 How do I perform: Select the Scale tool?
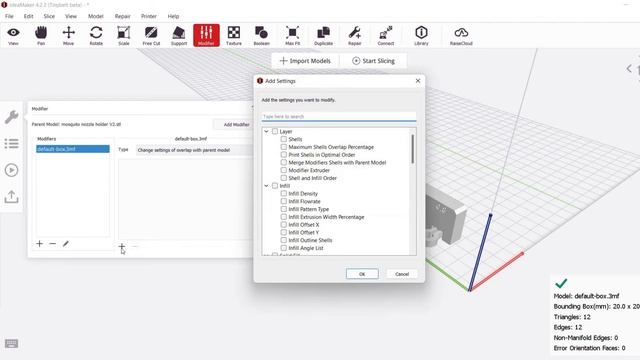[124, 36]
